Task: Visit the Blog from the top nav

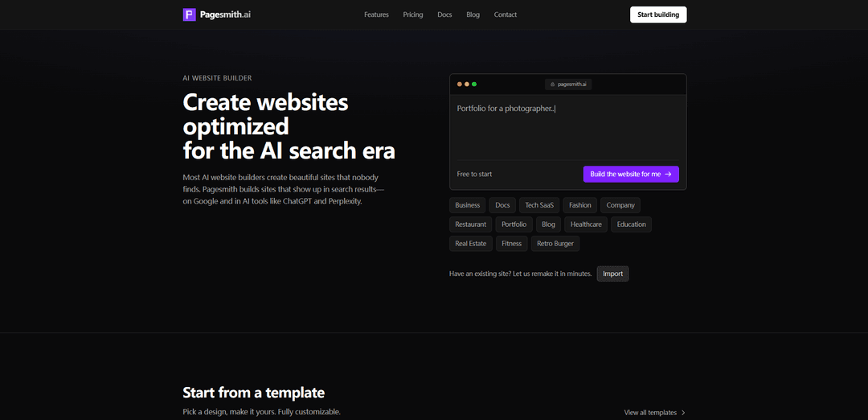Action: 473,14
